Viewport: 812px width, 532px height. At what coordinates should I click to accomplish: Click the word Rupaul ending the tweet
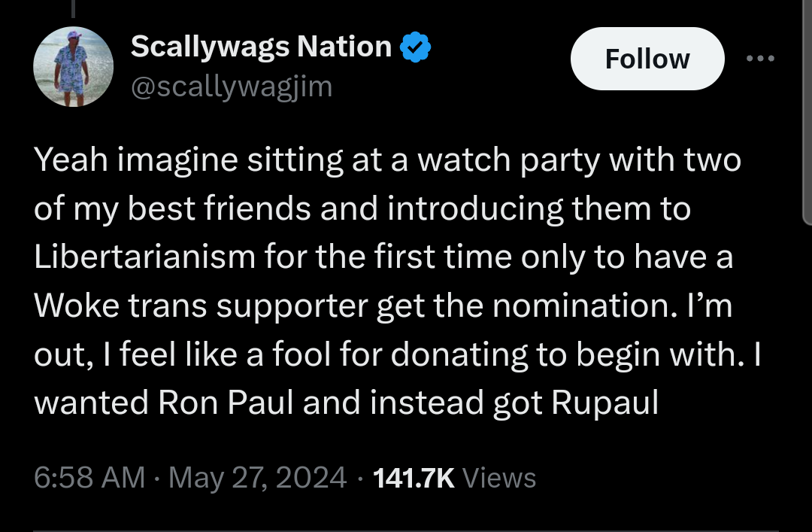point(604,403)
